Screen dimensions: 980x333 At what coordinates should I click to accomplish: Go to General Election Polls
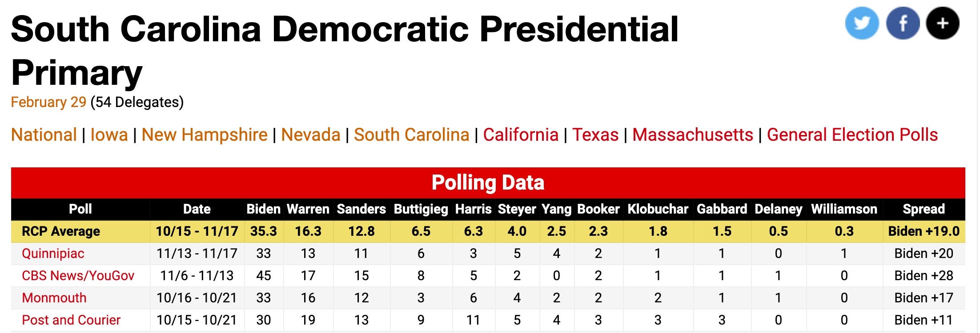852,135
